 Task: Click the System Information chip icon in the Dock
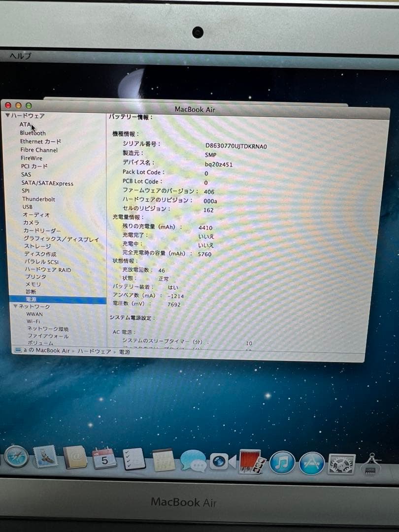pyautogui.click(x=371, y=465)
